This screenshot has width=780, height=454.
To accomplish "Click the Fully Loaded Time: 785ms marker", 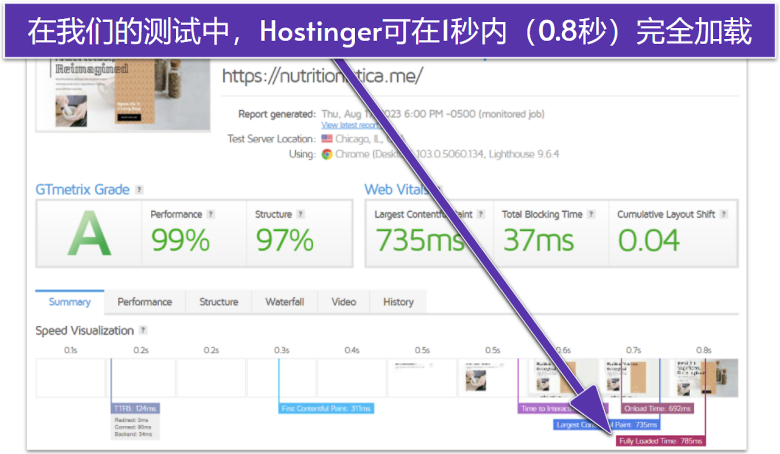I will pyautogui.click(x=661, y=441).
